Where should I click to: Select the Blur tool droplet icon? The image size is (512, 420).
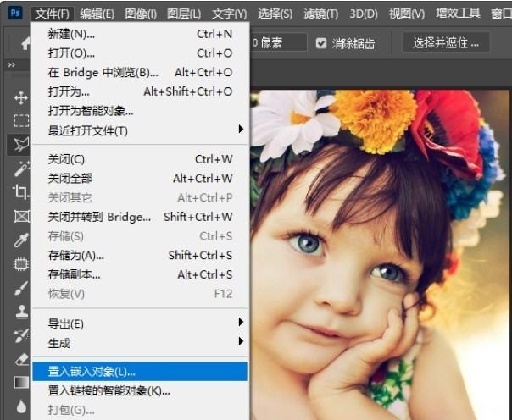(x=21, y=406)
